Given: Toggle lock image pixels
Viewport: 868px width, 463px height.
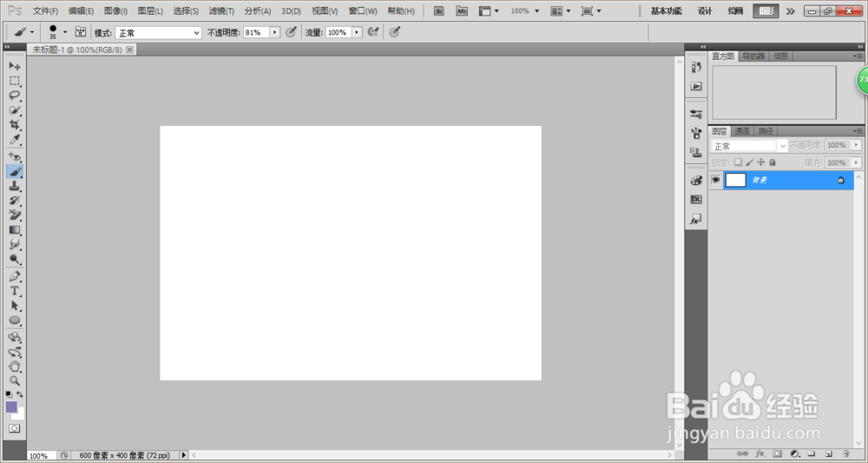Looking at the screenshot, I should coord(750,162).
